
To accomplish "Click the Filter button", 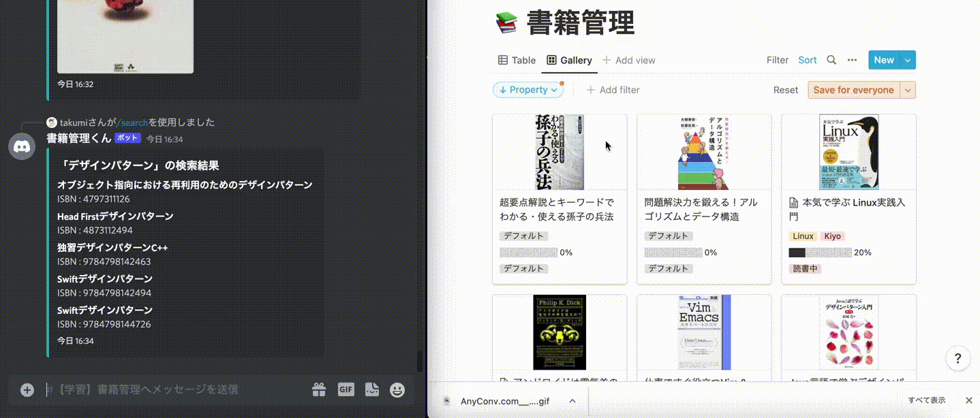I will pos(778,60).
